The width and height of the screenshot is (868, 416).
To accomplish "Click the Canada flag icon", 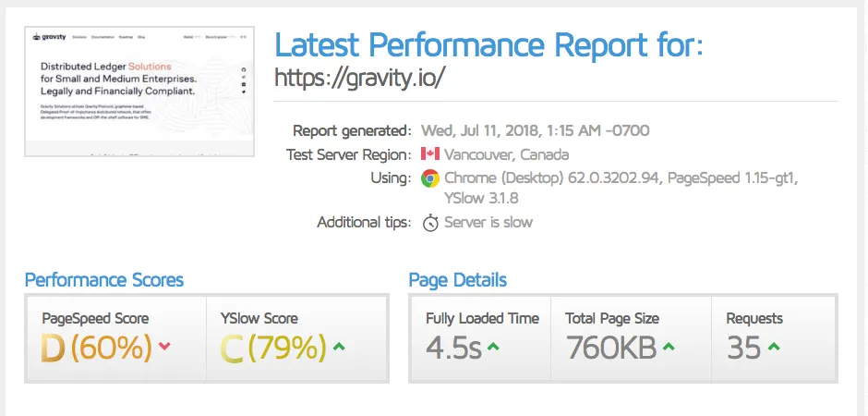I will pos(430,153).
